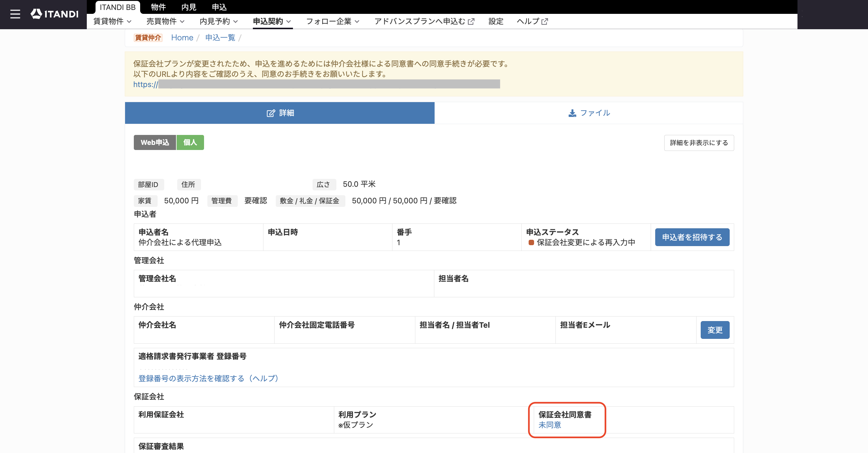
Task: Click the 賃貸仲介 label in breadcrumb
Action: [x=148, y=37]
